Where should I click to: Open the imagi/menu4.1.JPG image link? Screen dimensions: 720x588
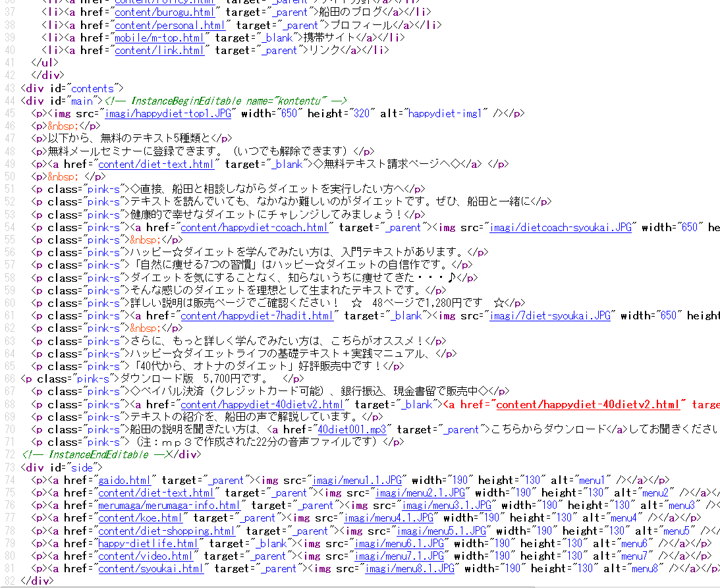(x=389, y=518)
